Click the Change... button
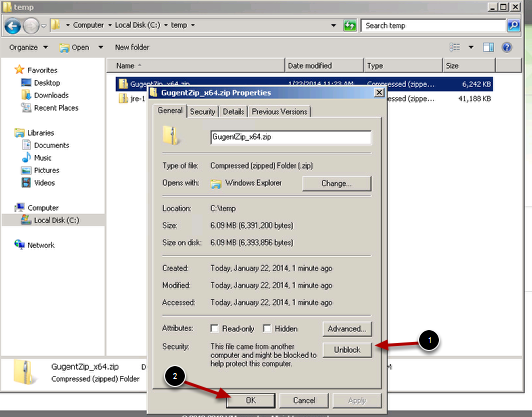Screen dimensions: 532x417 tap(336, 184)
